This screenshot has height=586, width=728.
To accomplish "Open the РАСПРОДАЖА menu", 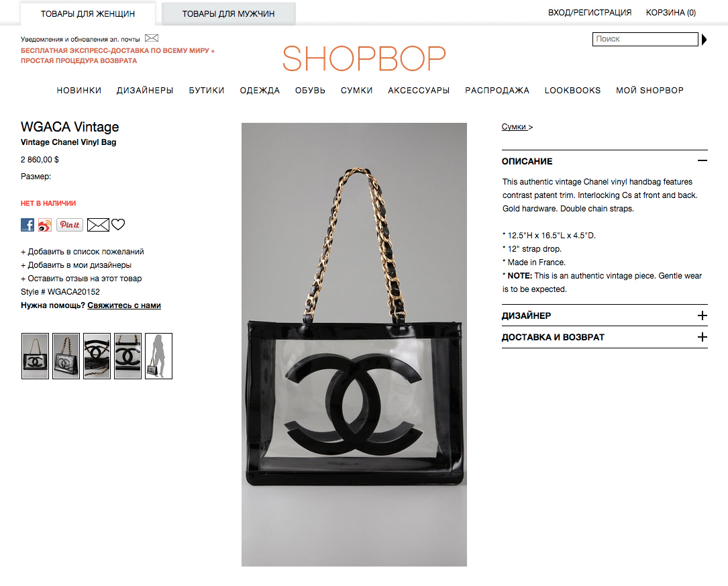I will tap(497, 91).
